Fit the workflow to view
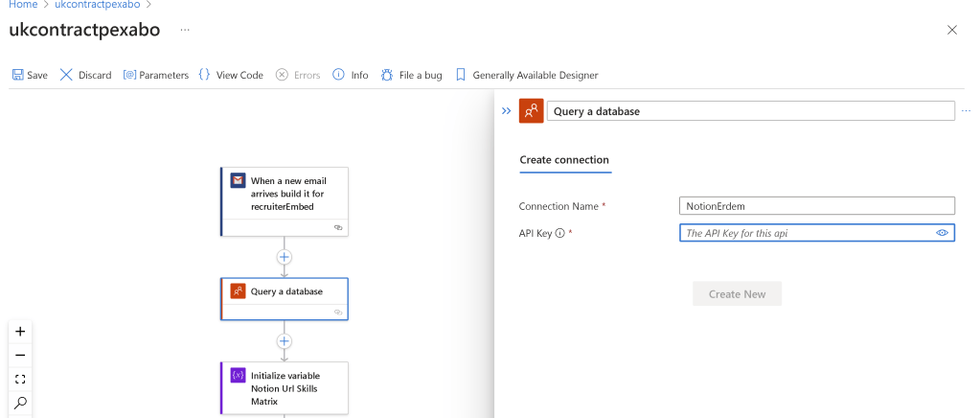This screenshot has width=980, height=418. [20, 380]
